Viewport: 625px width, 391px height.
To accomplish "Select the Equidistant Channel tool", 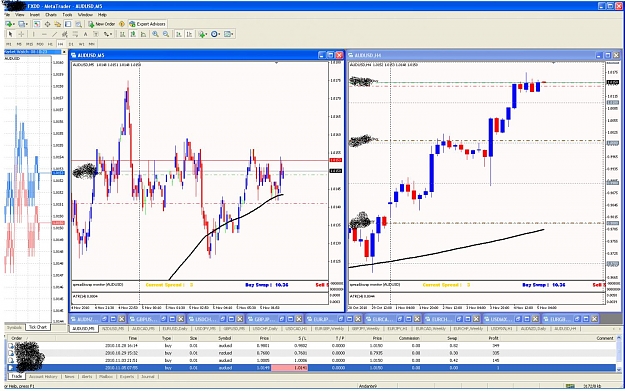I will 65,34.
